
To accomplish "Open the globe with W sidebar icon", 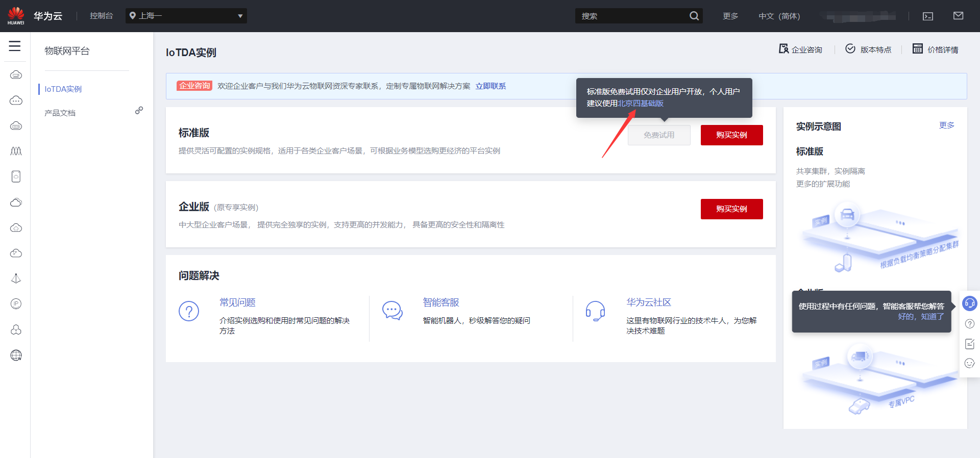I will click(x=16, y=355).
